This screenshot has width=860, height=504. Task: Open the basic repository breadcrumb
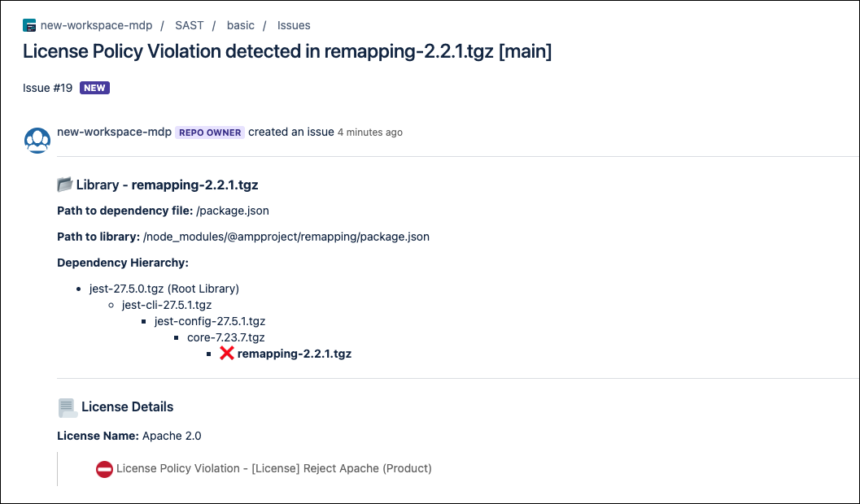[x=240, y=25]
